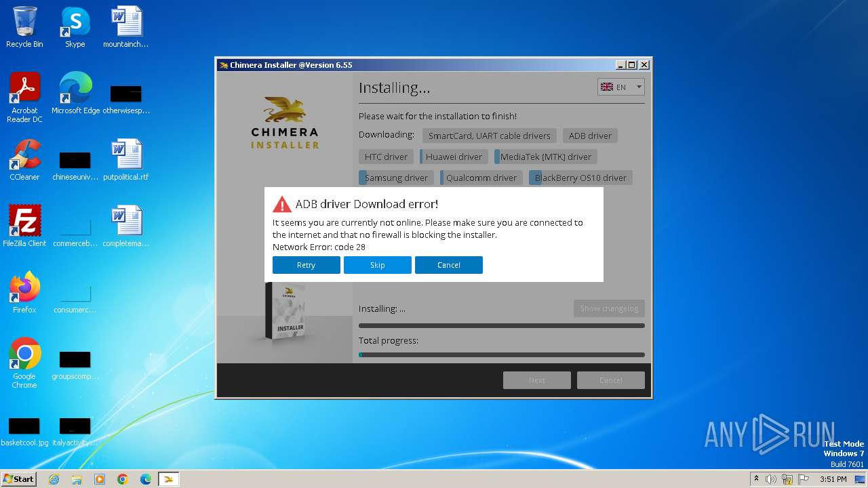The image size is (868, 488).
Task: Click the Chimera griffin logo
Action: pyautogui.click(x=285, y=110)
